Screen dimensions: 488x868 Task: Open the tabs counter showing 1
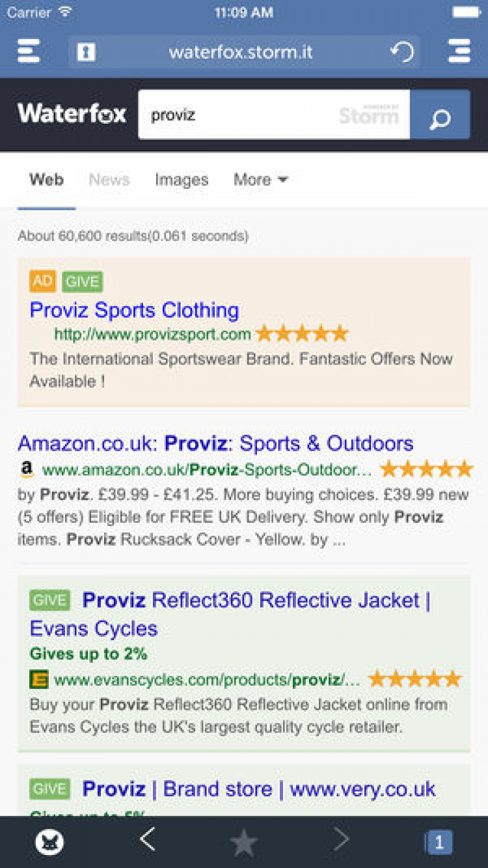click(439, 843)
